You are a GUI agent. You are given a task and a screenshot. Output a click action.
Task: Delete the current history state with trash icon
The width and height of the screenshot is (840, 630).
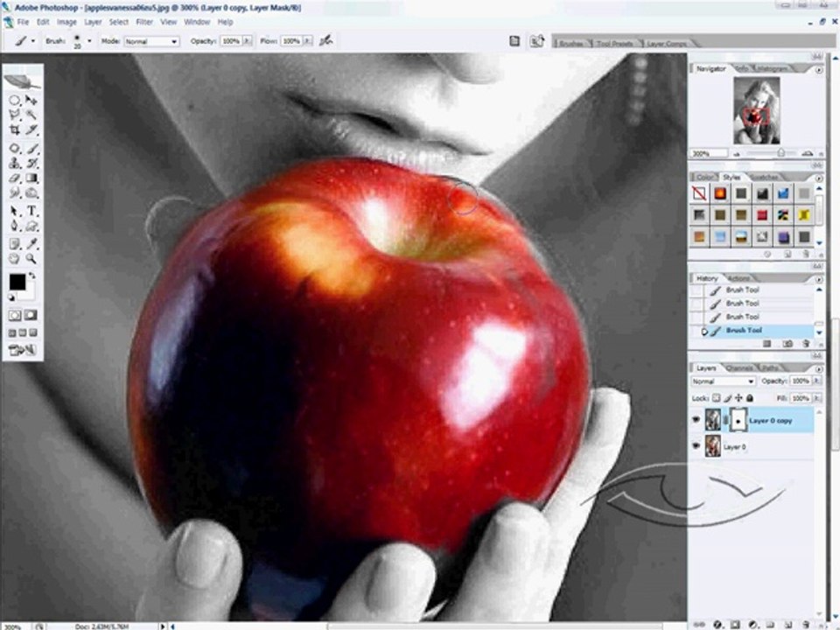pyautogui.click(x=806, y=343)
